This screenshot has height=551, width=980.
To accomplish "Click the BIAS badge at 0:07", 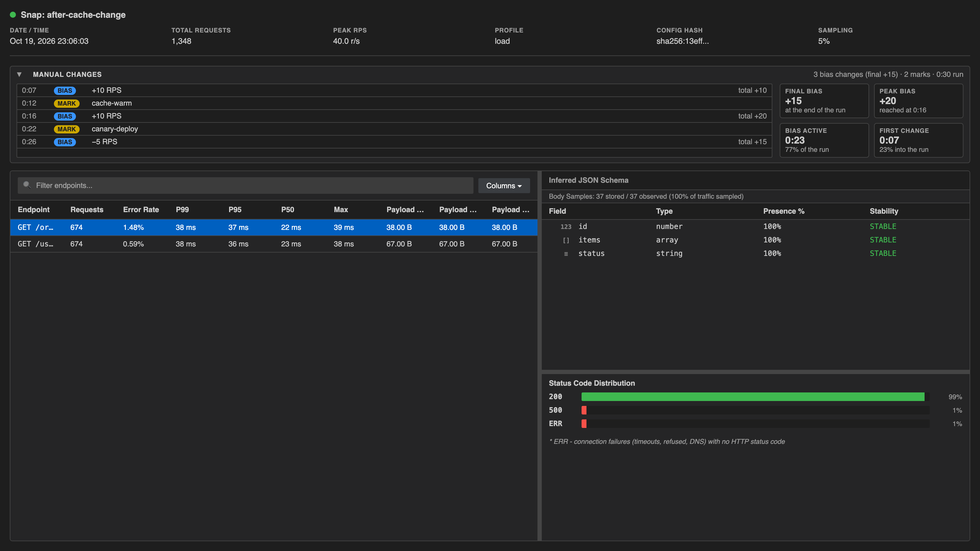I will [65, 91].
